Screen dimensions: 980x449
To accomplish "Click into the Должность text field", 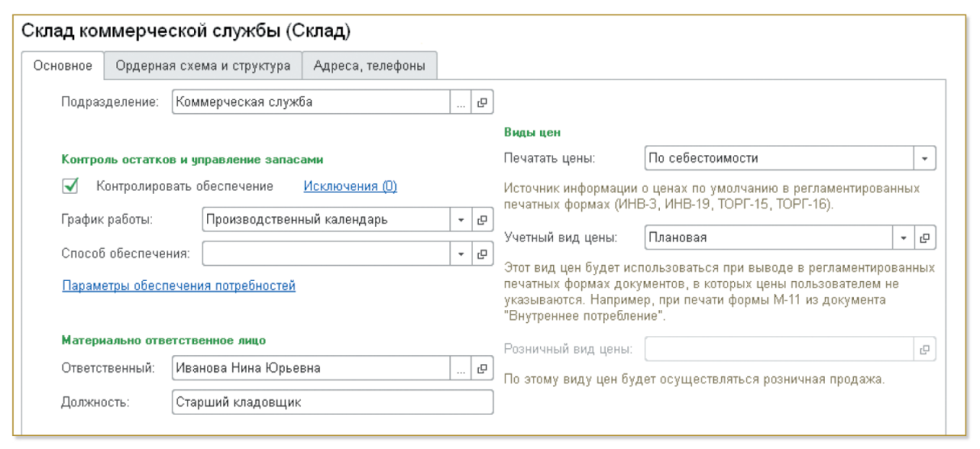I will pos(332,402).
